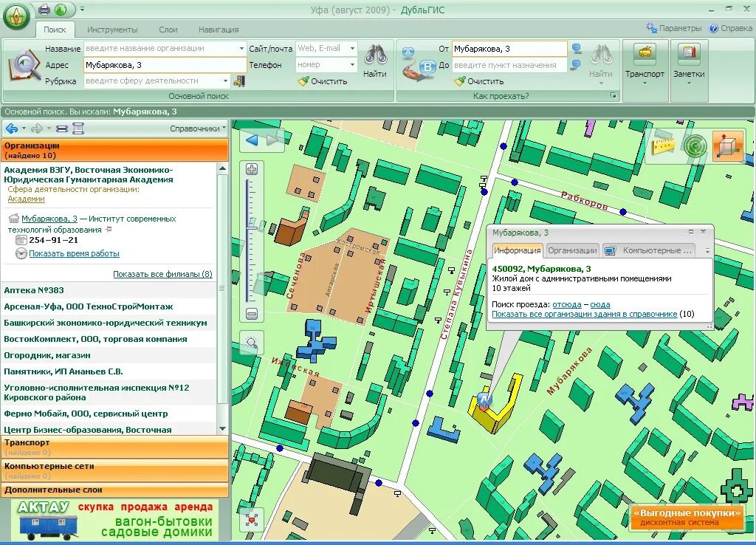Click отсюда route link in popup
This screenshot has height=545, width=756.
(x=566, y=304)
